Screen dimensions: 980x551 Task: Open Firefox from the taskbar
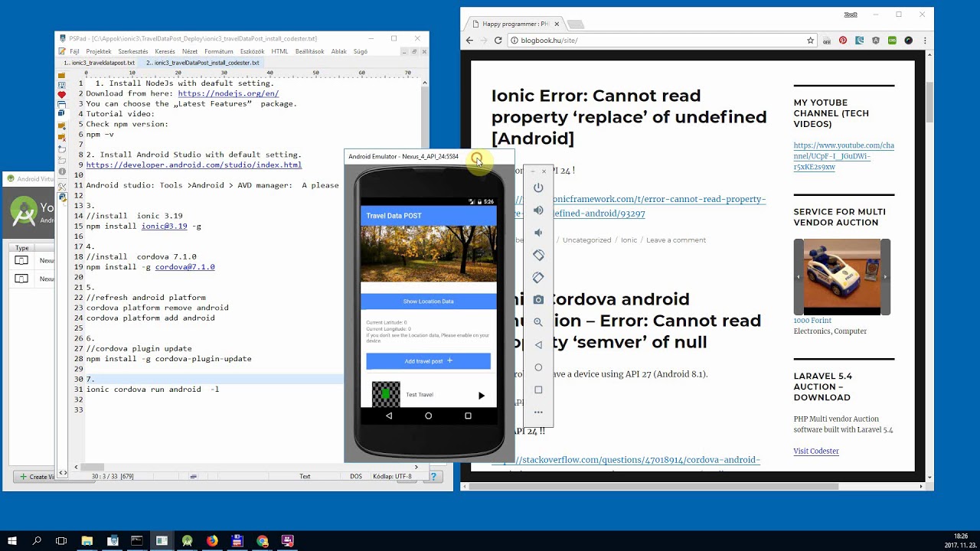point(212,540)
